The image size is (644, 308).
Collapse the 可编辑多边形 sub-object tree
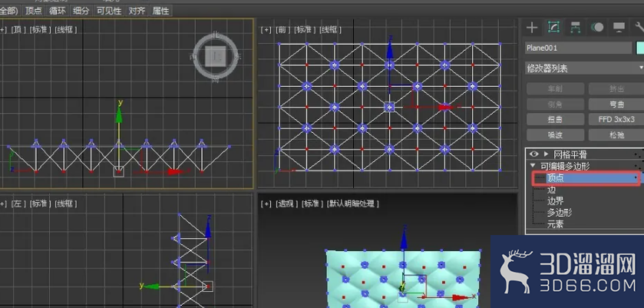[x=533, y=166]
